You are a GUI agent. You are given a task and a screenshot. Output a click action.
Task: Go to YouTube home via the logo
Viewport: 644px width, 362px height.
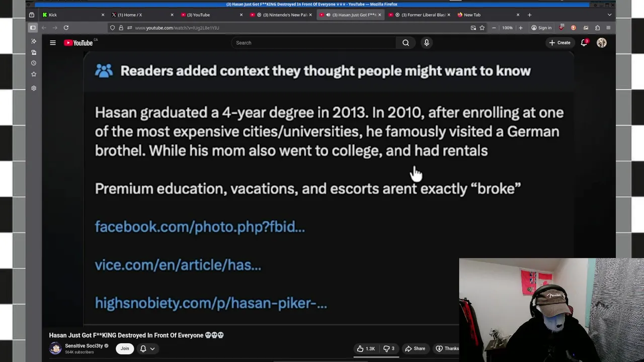pos(78,43)
